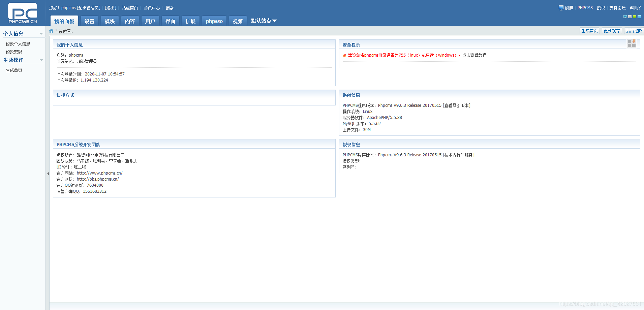The height and width of the screenshot is (310, 644).
Task: Switch to the 我的面板 tab
Action: pos(64,21)
